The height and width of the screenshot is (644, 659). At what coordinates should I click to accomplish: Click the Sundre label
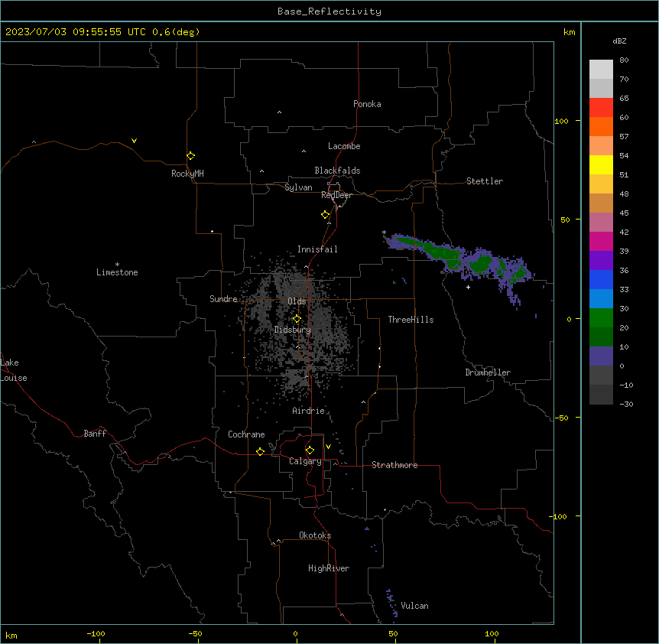click(x=223, y=299)
